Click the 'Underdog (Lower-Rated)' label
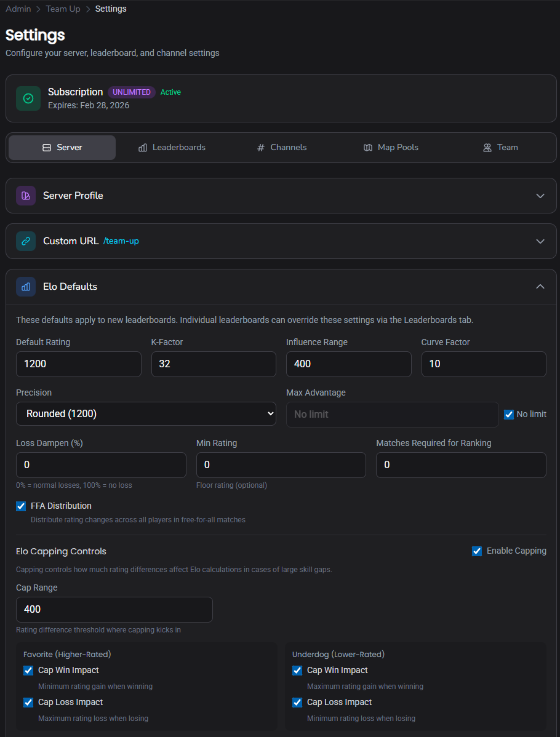560x737 pixels. pos(338,655)
